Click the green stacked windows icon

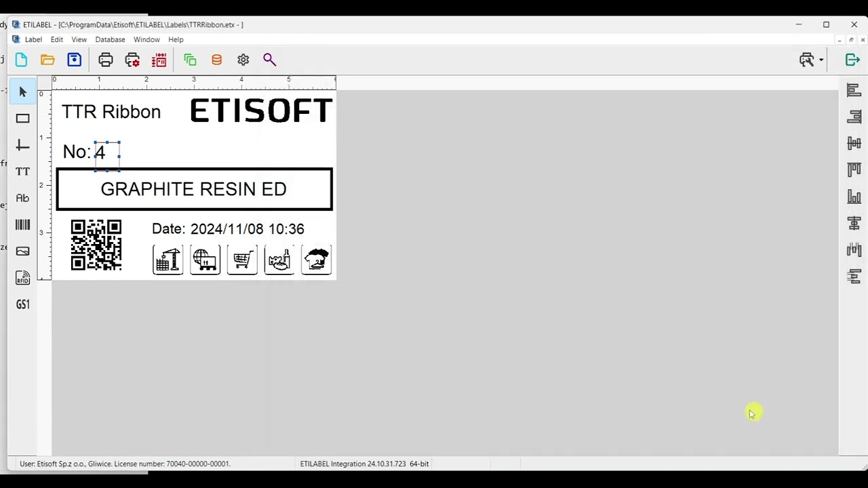coord(190,60)
